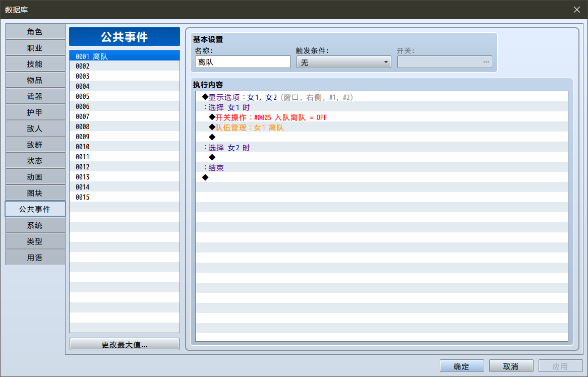
Task: Close the 数据库 window
Action: coord(577,10)
